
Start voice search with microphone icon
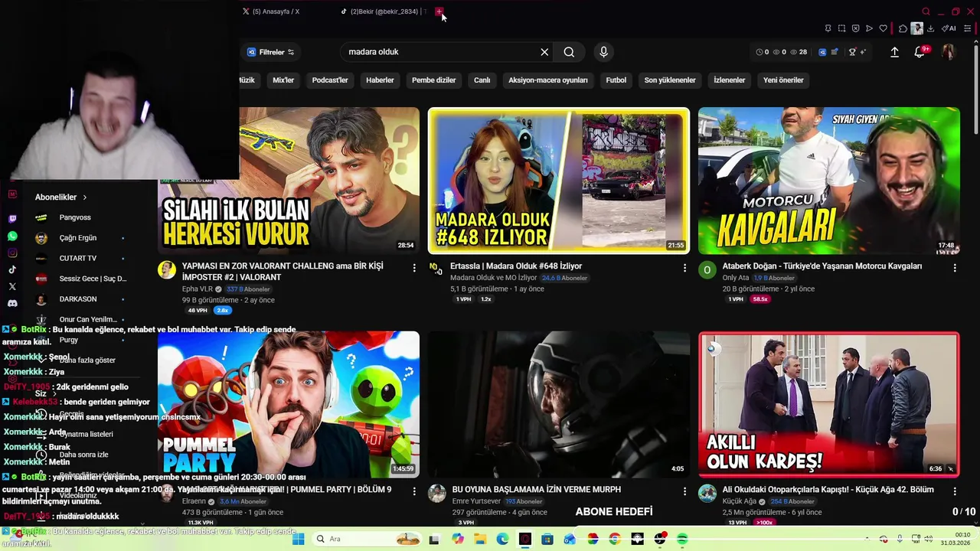603,52
